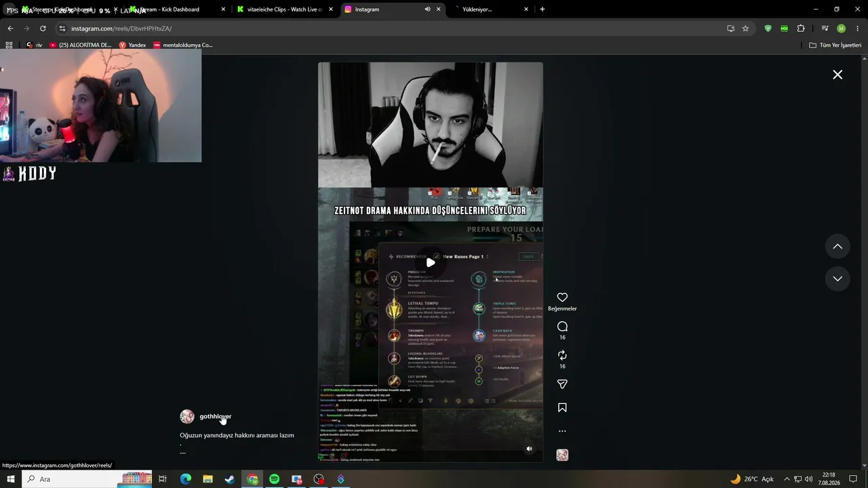Open the 'Tüm Yer İşaretleri' bookmarks folder
This screenshot has width=868, height=488.
835,45
